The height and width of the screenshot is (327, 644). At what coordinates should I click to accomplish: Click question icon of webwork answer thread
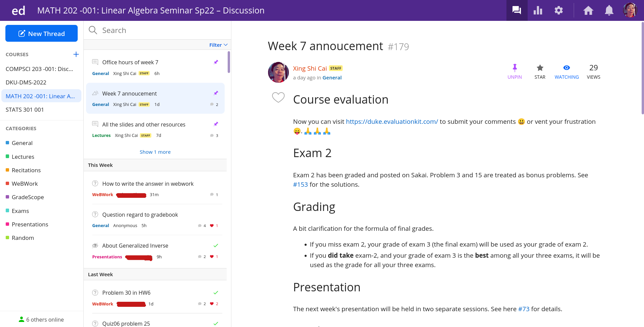tap(95, 183)
